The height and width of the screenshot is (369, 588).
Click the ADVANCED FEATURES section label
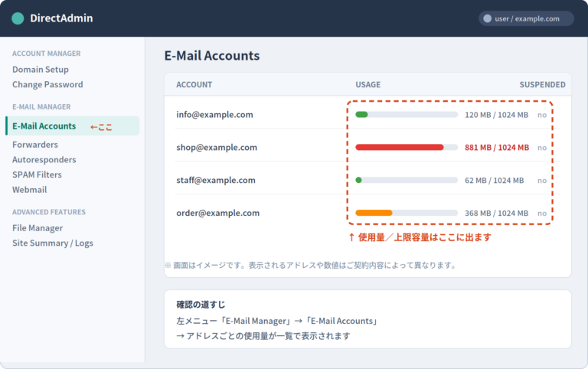[49, 212]
